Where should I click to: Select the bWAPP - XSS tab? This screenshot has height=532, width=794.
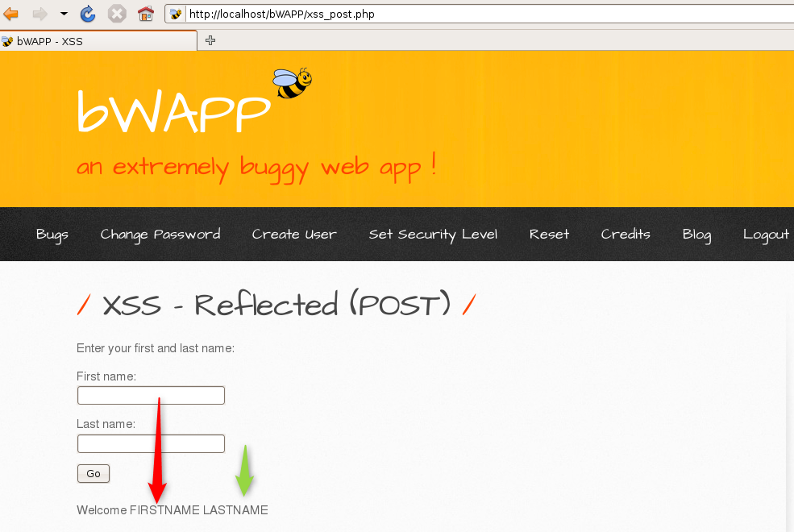97,40
